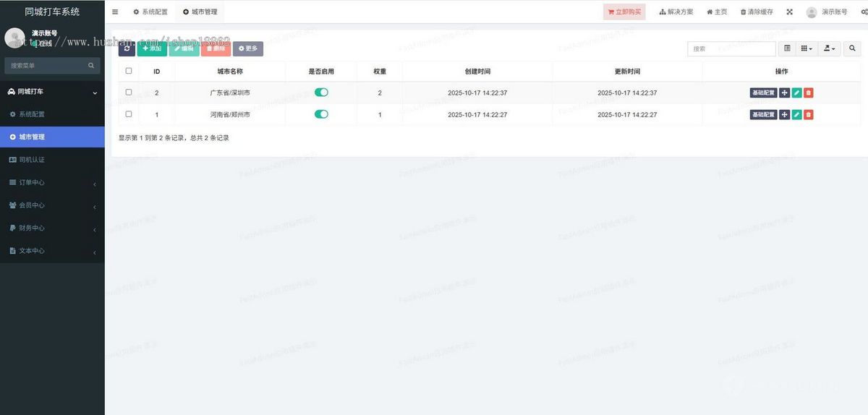The height and width of the screenshot is (415, 868).
Task: Click the 城市名称 column header
Action: pyautogui.click(x=230, y=72)
